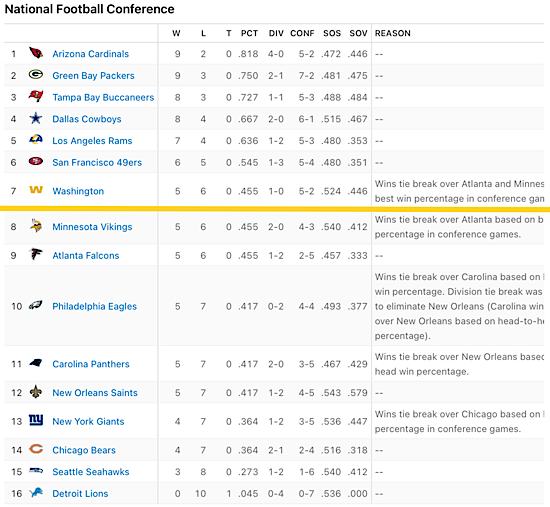
Task: Click the Arizona Cardinals team logo
Action: point(36,53)
